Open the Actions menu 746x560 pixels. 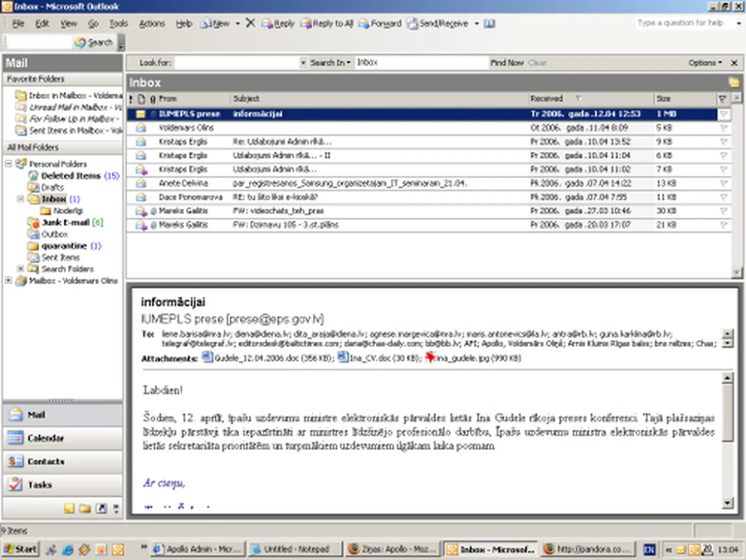[152, 23]
